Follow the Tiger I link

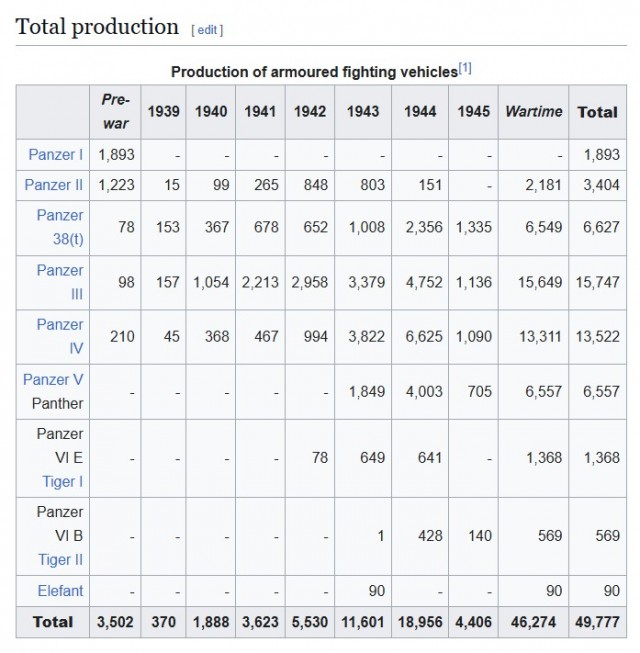tap(62, 481)
